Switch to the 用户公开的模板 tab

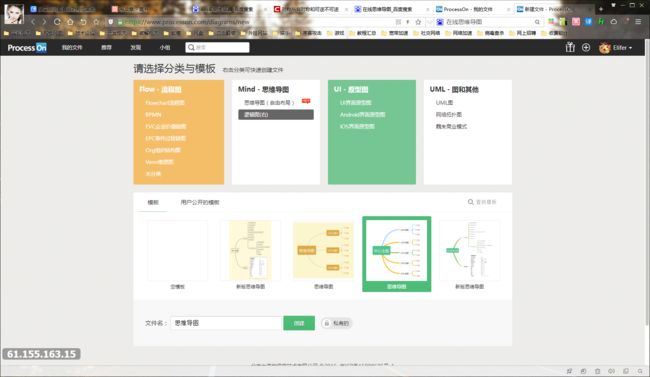[199, 202]
